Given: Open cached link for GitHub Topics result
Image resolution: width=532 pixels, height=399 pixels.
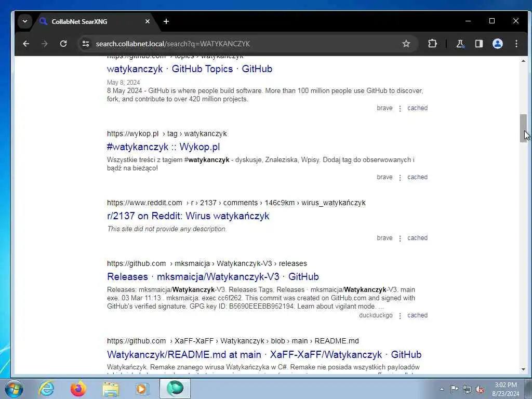Looking at the screenshot, I should [417, 108].
